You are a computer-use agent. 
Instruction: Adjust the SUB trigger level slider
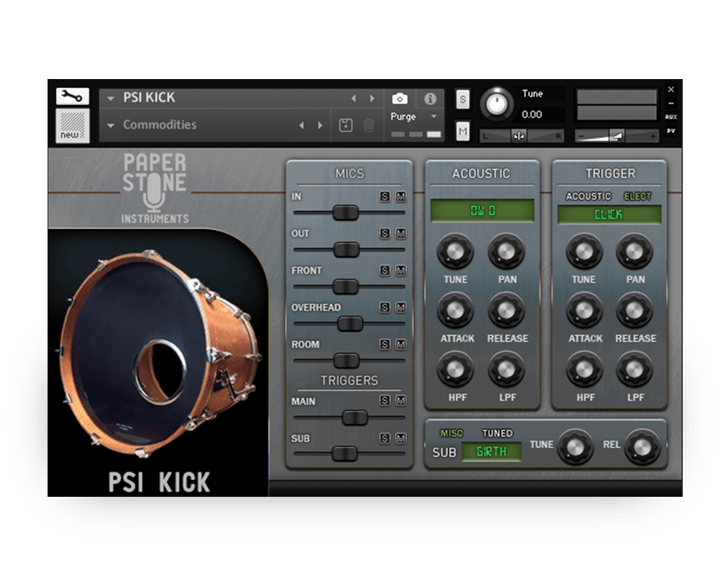click(x=345, y=454)
